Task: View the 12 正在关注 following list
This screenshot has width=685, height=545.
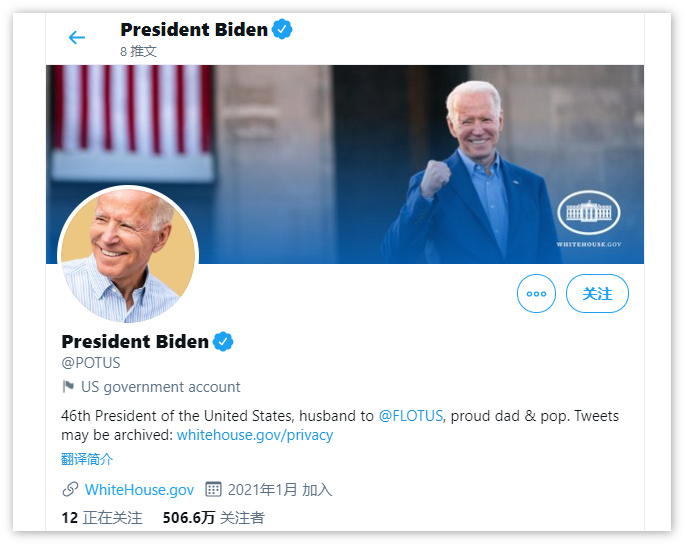Action: click(102, 518)
